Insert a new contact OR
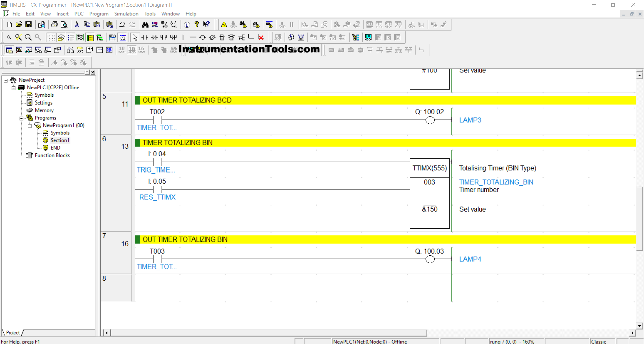 coord(164,37)
